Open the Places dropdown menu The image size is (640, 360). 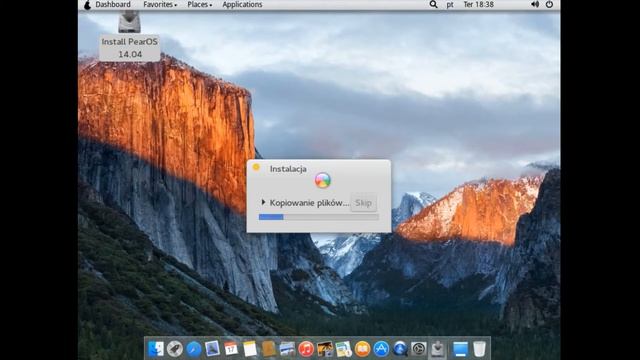200,4
